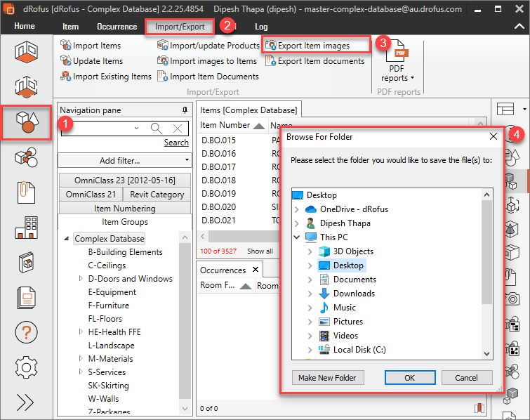Screen dimensions: 530x420
Task: Clear the search with X icon
Action: click(178, 129)
